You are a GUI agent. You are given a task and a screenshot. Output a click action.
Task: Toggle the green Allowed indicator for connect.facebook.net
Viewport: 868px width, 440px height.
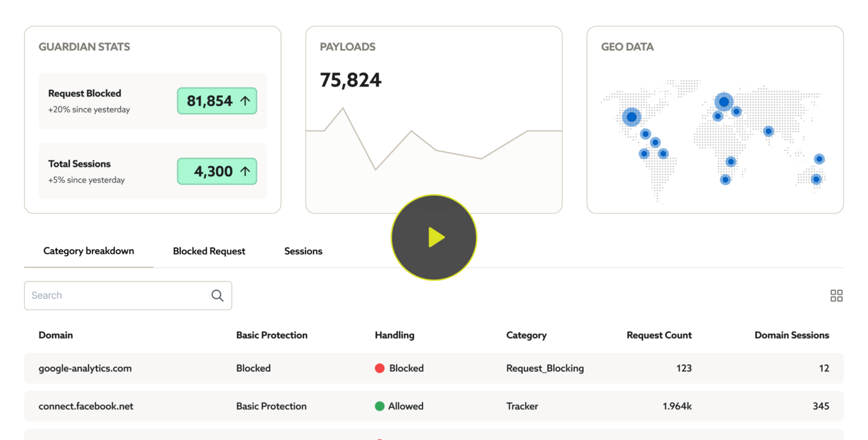pos(379,406)
